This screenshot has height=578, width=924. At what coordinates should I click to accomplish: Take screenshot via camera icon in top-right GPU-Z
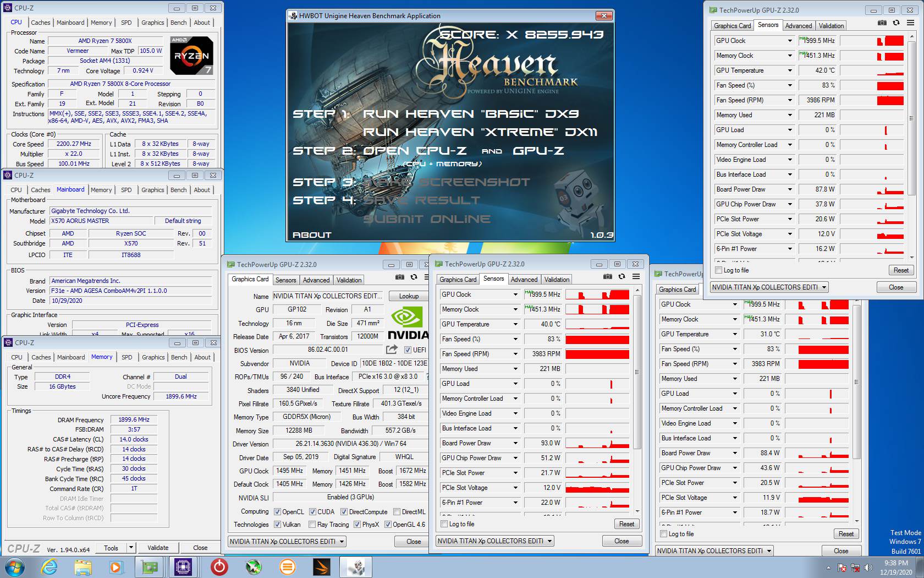882,23
